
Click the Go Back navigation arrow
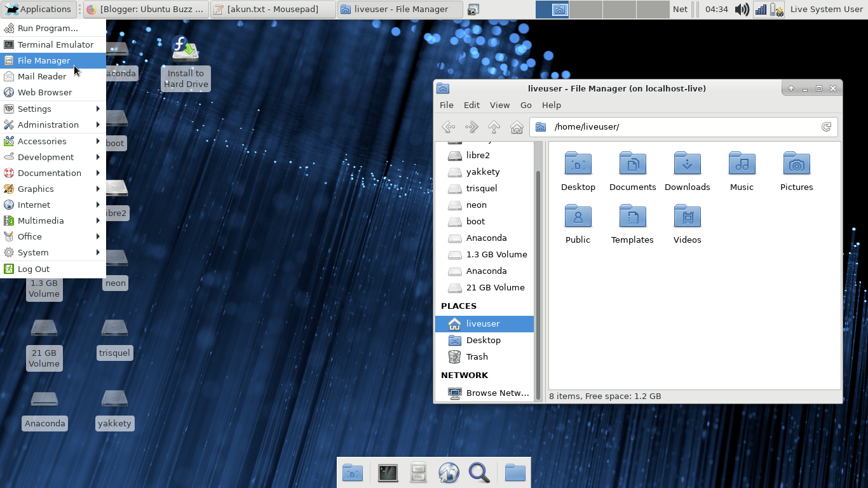point(449,126)
